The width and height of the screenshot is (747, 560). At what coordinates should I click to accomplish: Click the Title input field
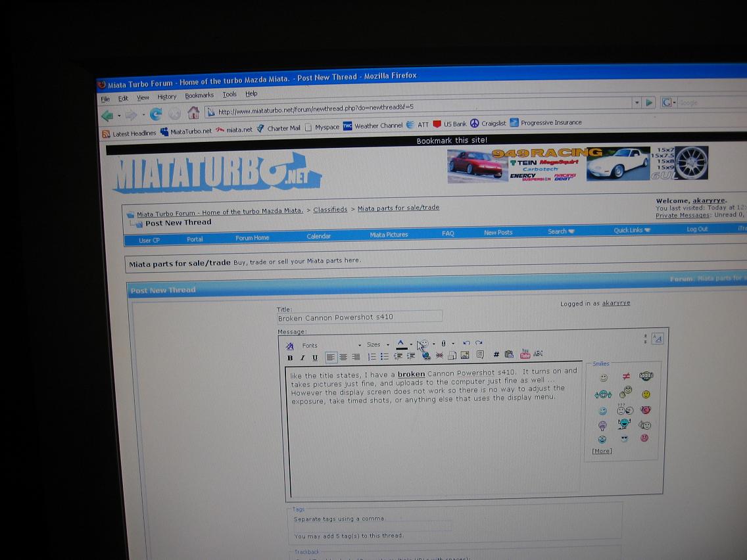click(359, 317)
